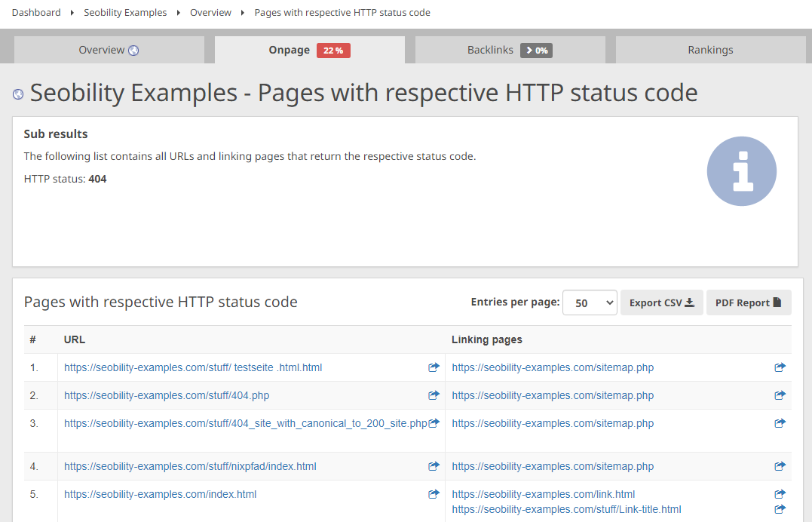Generate a PDF Report

pyautogui.click(x=749, y=302)
